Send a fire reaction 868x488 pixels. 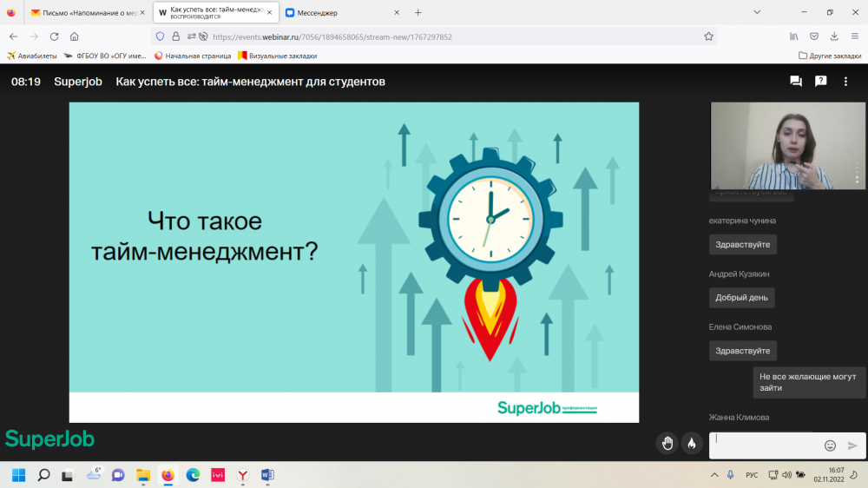(692, 444)
